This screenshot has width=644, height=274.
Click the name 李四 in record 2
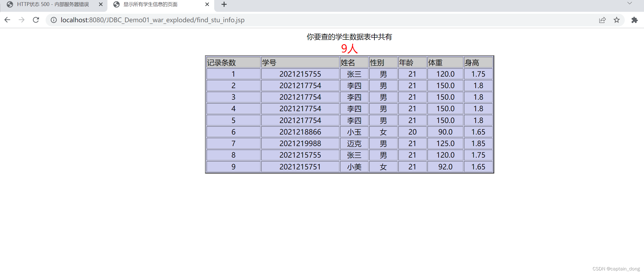click(x=354, y=85)
